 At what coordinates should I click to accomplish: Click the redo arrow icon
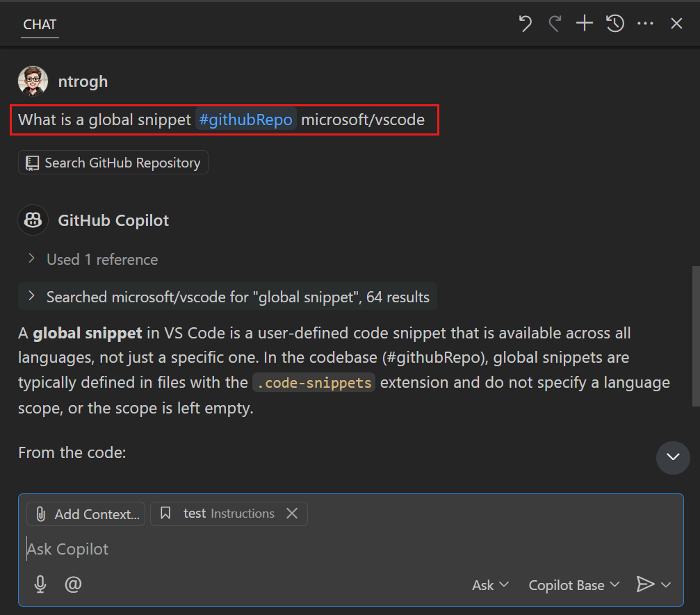[x=555, y=24]
